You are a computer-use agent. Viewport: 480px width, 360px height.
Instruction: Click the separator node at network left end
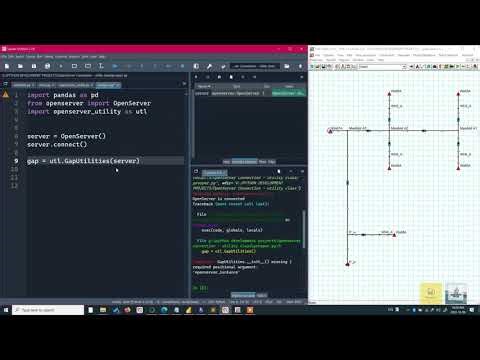(x=330, y=131)
